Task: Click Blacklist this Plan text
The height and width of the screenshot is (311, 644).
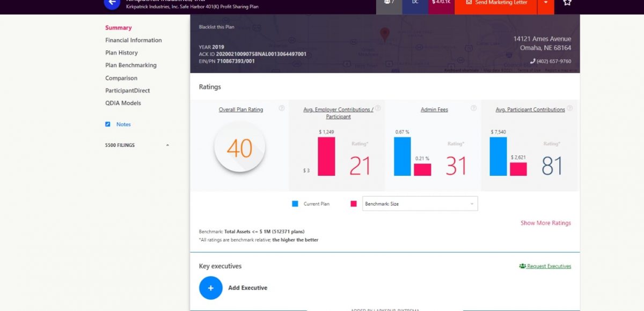Action: point(217,27)
